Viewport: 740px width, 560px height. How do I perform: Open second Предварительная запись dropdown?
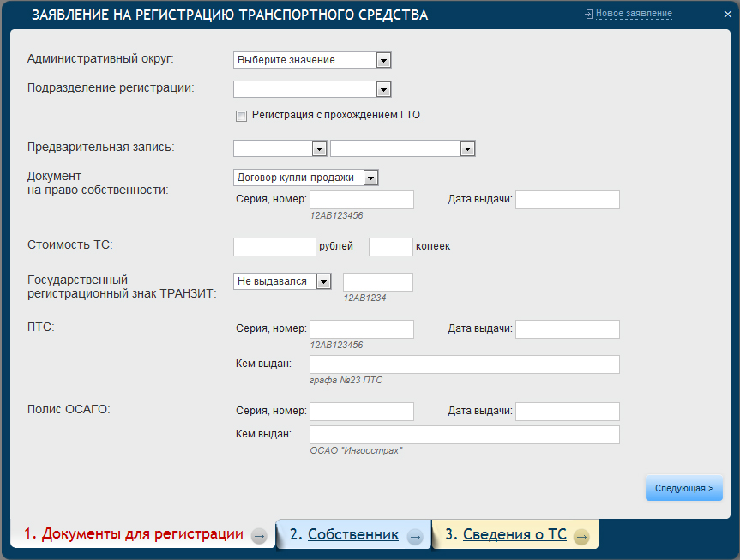pos(467,148)
